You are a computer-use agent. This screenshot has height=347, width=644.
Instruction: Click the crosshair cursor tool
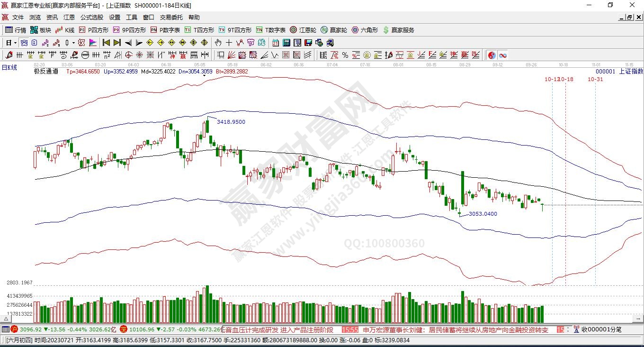[x=229, y=42]
